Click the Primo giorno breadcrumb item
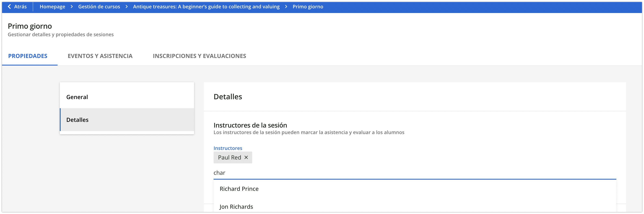This screenshot has height=214, width=644. (308, 7)
